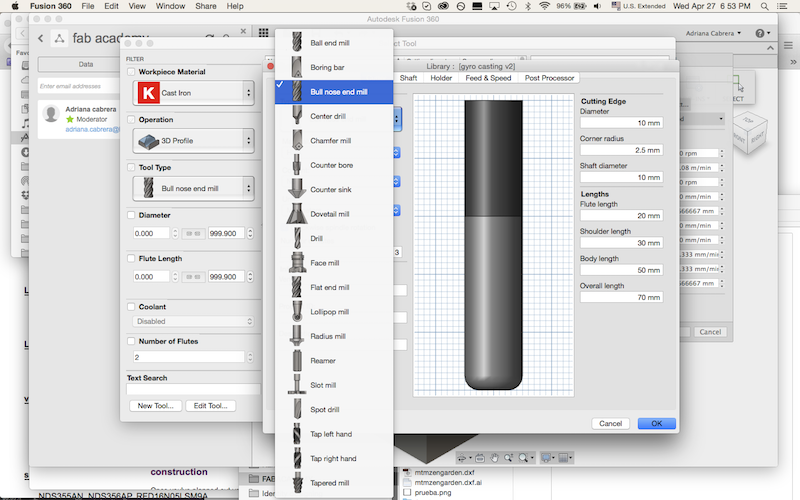Open Fusion 360 data panel grid icon
Image resolution: width=800 pixels, height=500 pixels.
pyautogui.click(x=263, y=33)
